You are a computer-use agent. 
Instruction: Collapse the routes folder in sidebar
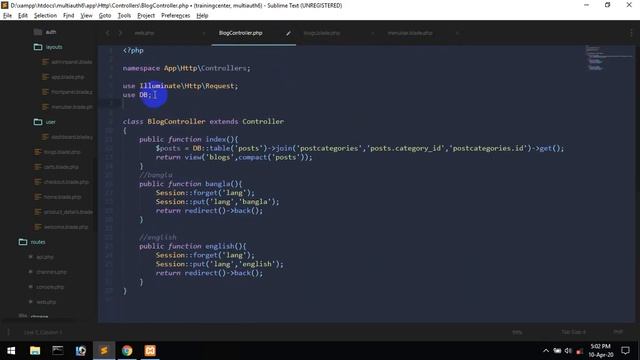pyautogui.click(x=32, y=242)
